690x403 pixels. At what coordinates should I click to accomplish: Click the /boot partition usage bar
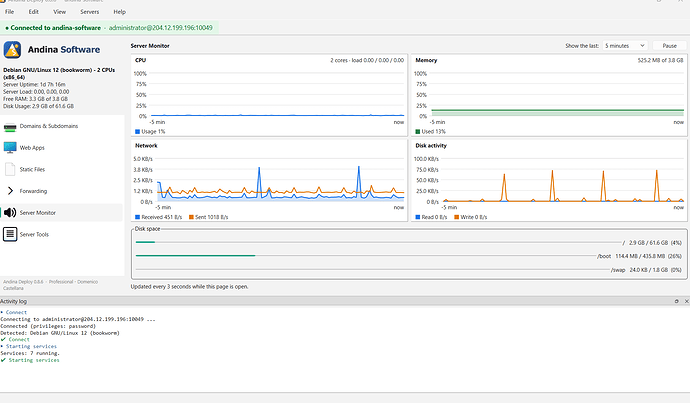point(365,256)
